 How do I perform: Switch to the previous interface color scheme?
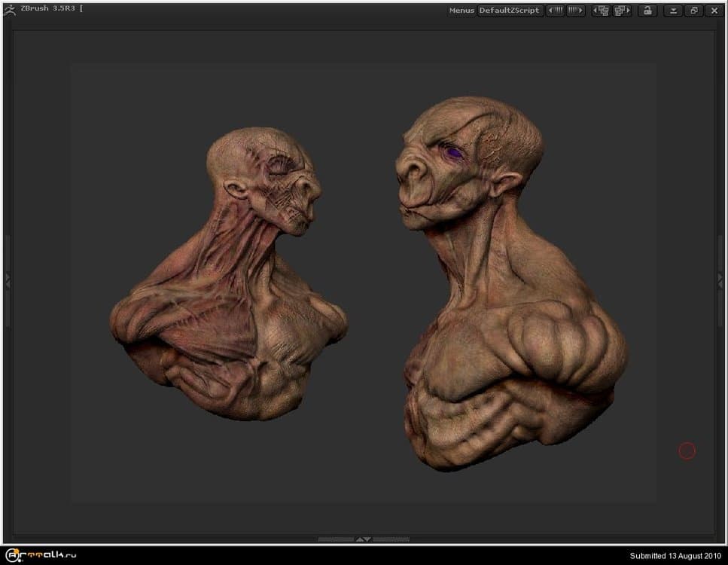point(555,11)
